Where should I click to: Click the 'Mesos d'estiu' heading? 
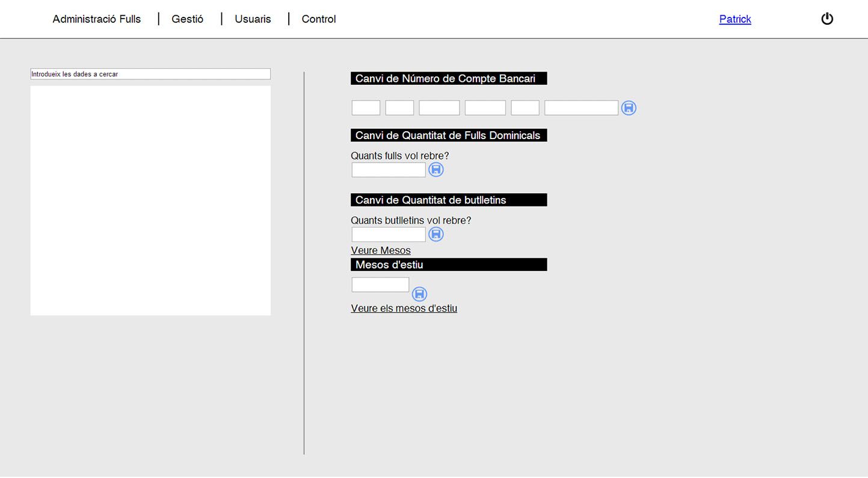click(449, 265)
